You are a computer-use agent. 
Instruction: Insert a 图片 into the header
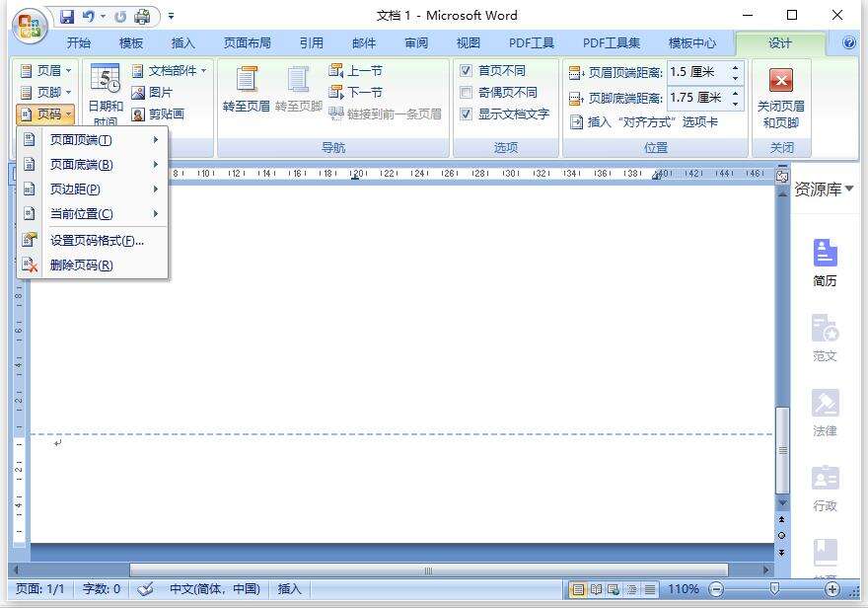(x=152, y=93)
